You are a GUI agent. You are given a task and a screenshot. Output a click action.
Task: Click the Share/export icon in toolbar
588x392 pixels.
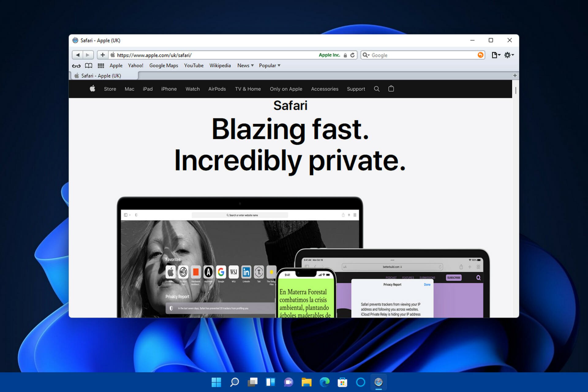click(495, 55)
